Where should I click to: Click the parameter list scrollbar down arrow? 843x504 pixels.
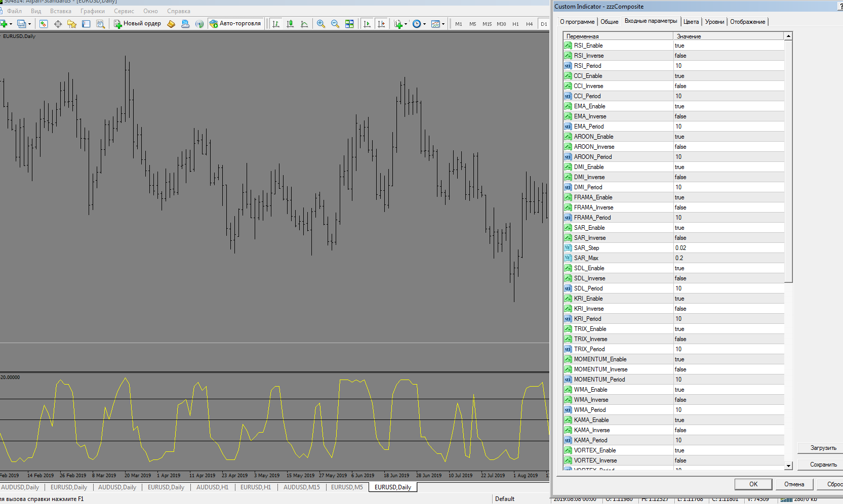(788, 466)
